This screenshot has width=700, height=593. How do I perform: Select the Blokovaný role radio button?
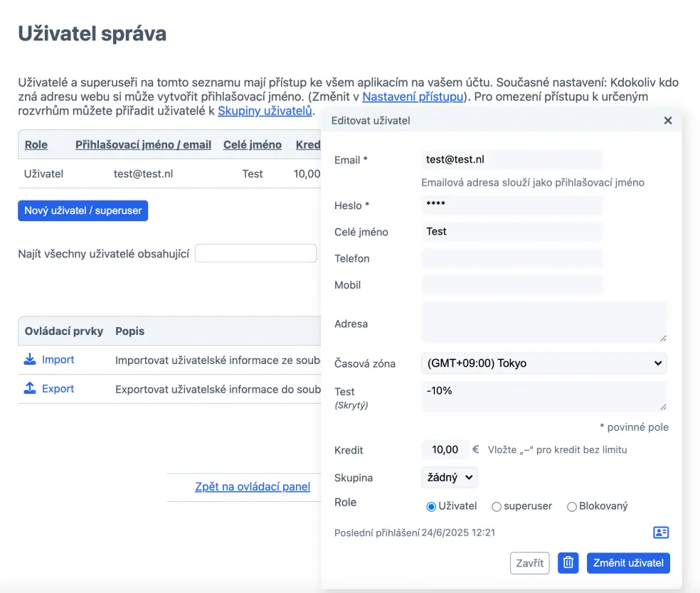[572, 507]
